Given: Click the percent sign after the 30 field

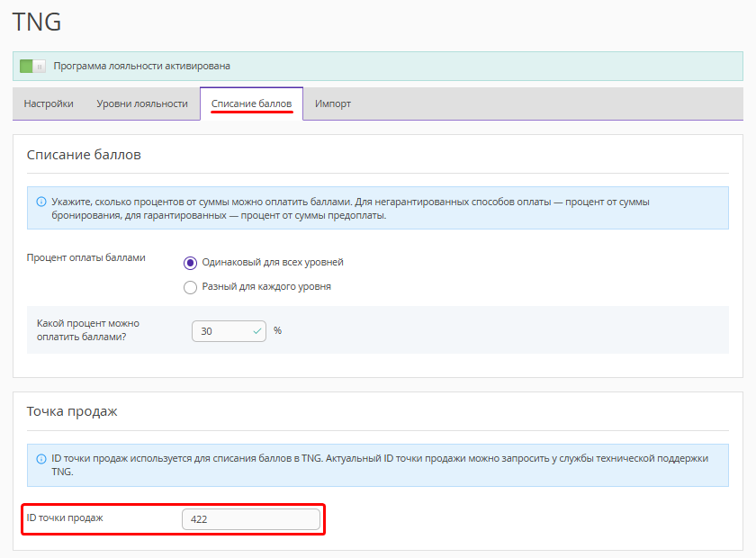Looking at the screenshot, I should (278, 330).
